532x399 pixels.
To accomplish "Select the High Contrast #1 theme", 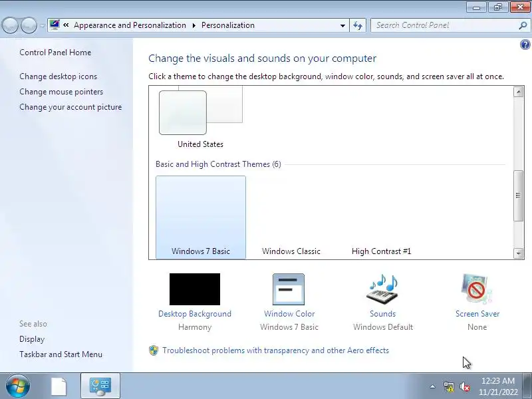I will [x=381, y=217].
